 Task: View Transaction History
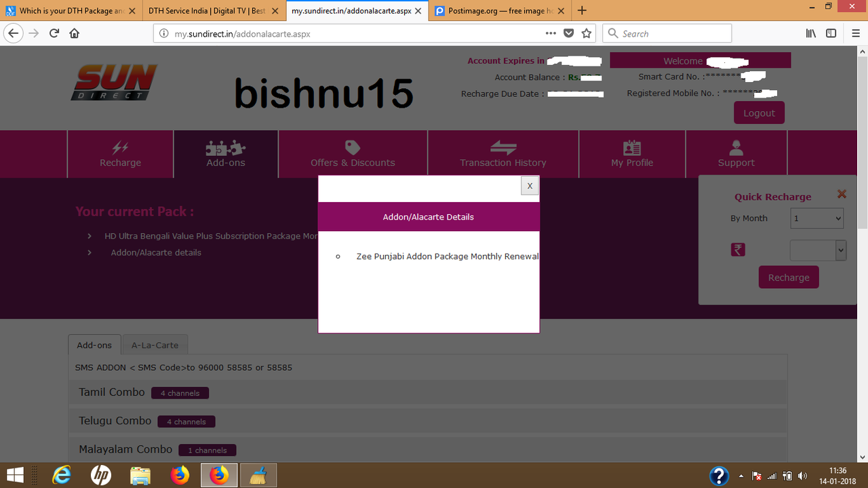503,154
